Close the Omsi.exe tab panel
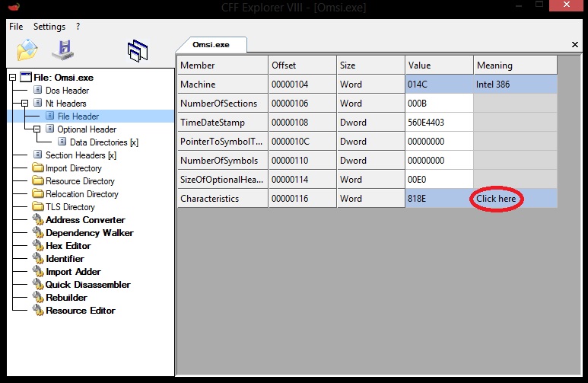This screenshot has width=588, height=383. click(x=574, y=45)
